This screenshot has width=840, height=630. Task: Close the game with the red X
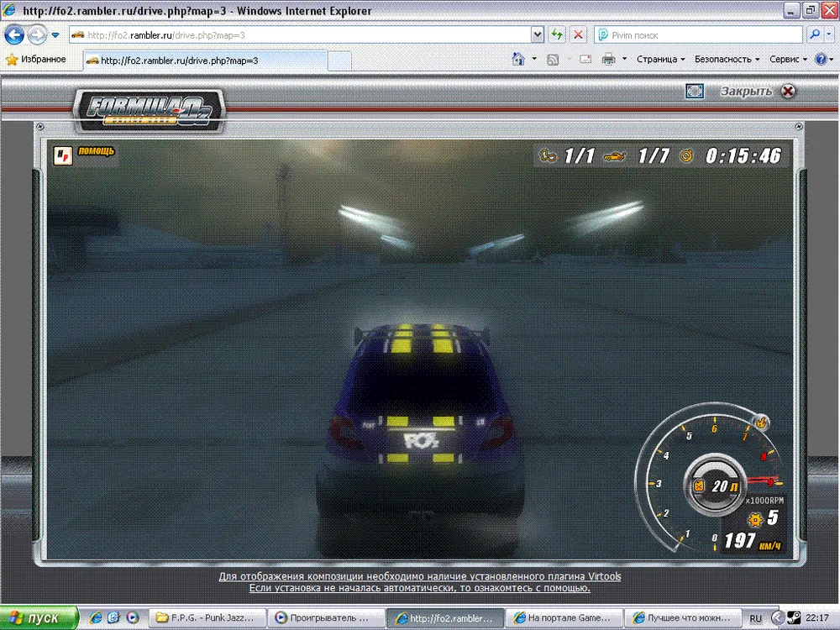788,92
